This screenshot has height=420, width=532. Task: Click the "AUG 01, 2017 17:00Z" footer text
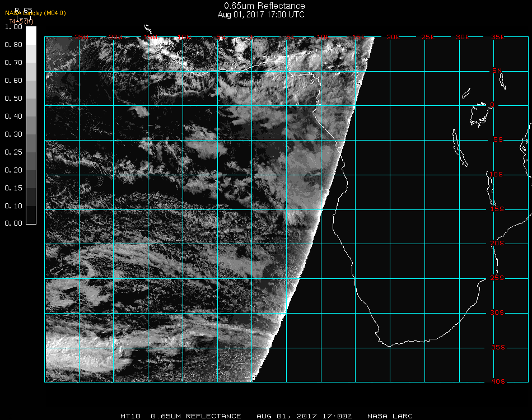click(x=304, y=416)
